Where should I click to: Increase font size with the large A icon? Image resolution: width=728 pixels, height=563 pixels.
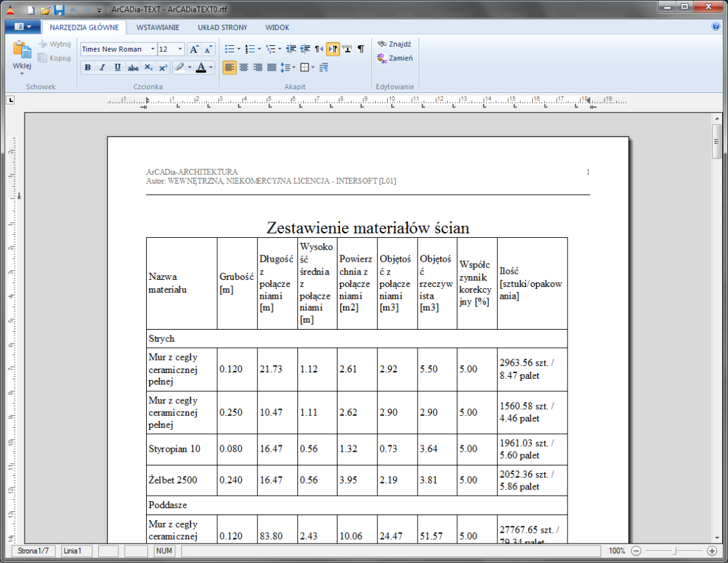(x=194, y=49)
